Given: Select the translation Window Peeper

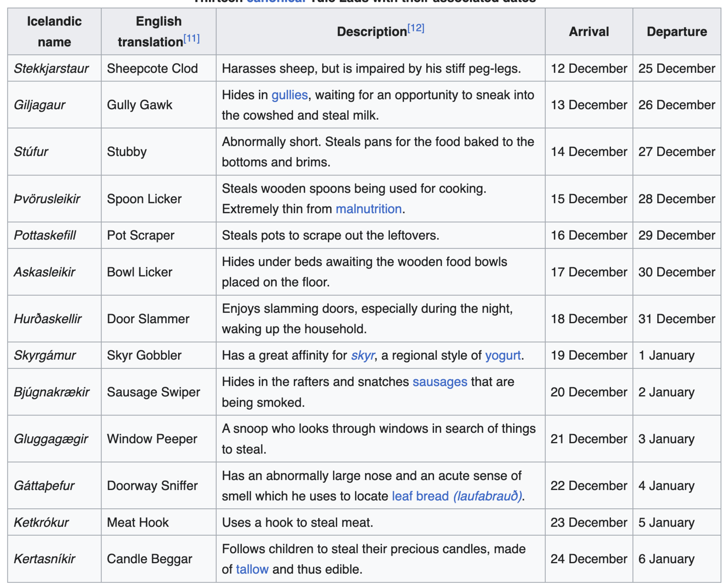Looking at the screenshot, I should point(152,439).
